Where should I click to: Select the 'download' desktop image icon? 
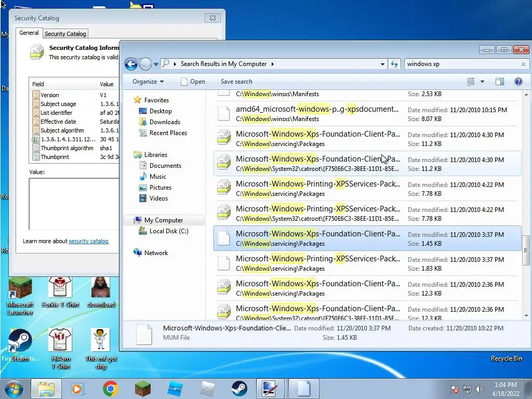101,292
